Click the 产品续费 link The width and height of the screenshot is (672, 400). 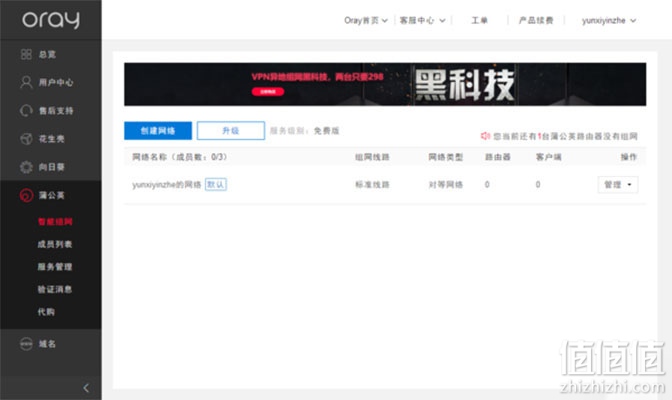536,20
